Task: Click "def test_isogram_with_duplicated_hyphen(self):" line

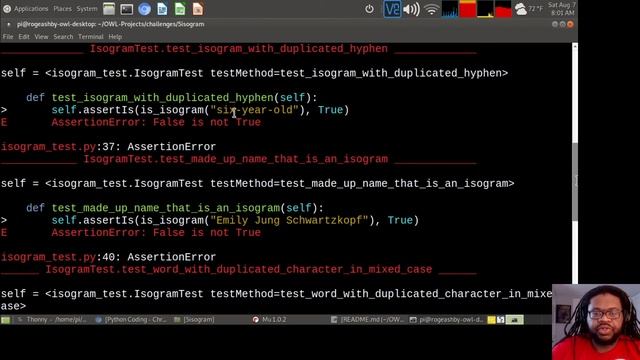Action: 171,98
